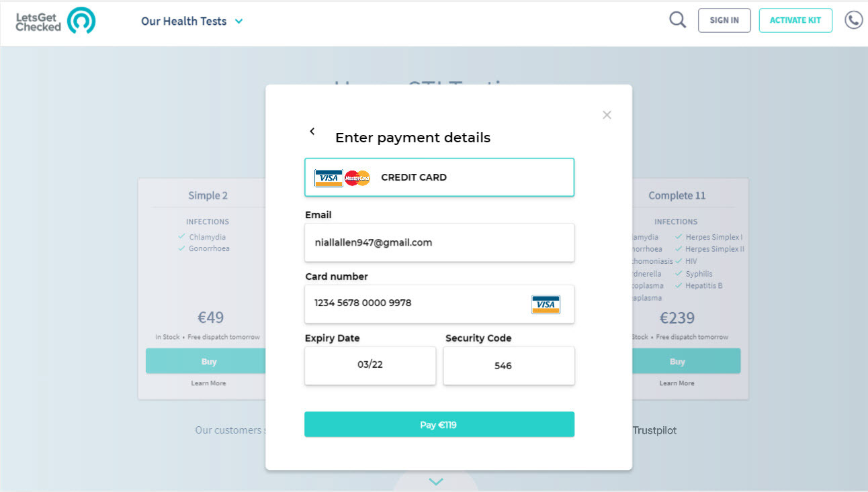Screen dimensions: 868x492
Task: Click the down chevron at page bottom
Action: (436, 481)
